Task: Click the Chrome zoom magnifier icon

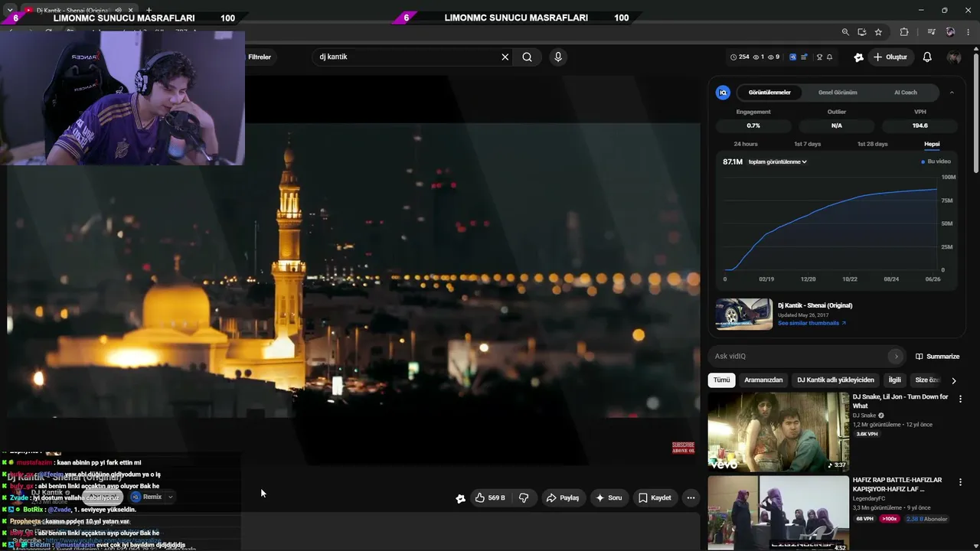Action: [845, 32]
